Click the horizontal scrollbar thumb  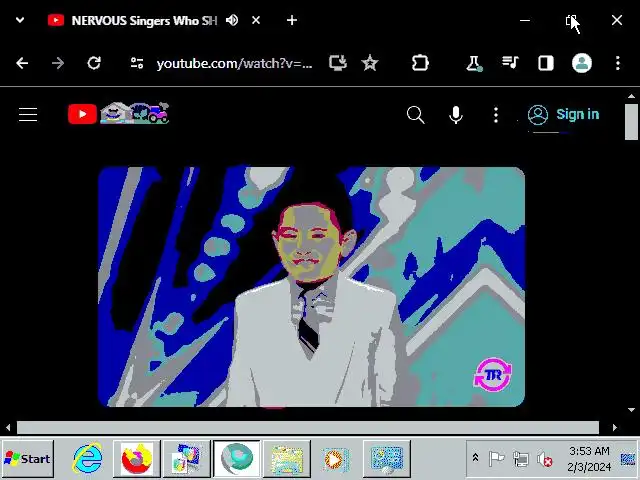(x=308, y=428)
